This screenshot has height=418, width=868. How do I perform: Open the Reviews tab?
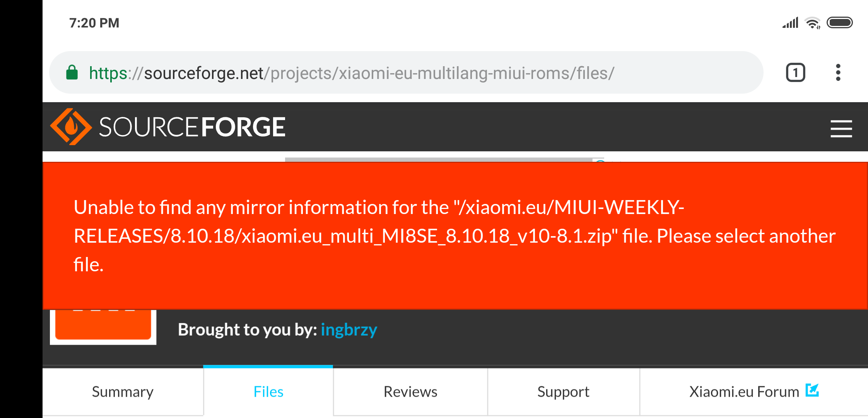pos(410,392)
